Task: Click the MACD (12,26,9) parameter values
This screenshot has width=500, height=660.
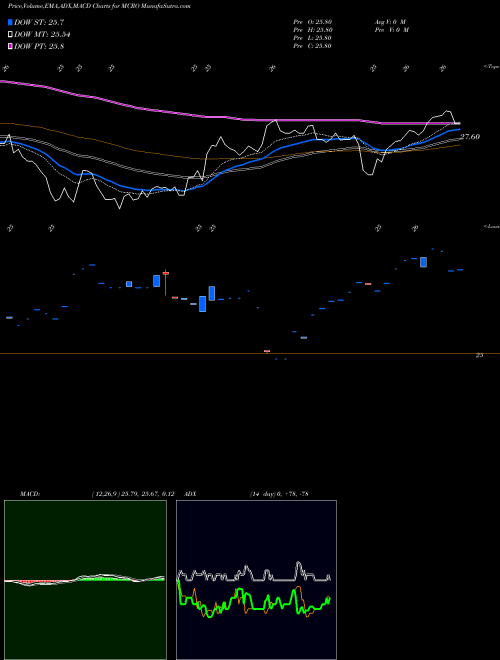Action: (133, 493)
